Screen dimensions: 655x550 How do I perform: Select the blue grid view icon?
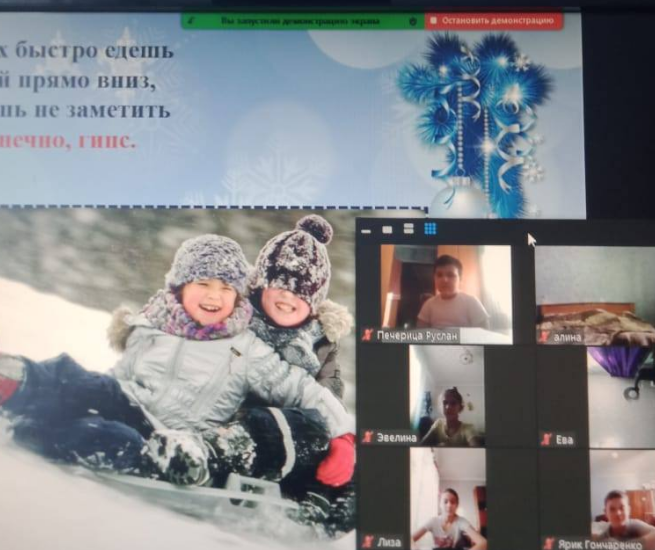click(430, 229)
